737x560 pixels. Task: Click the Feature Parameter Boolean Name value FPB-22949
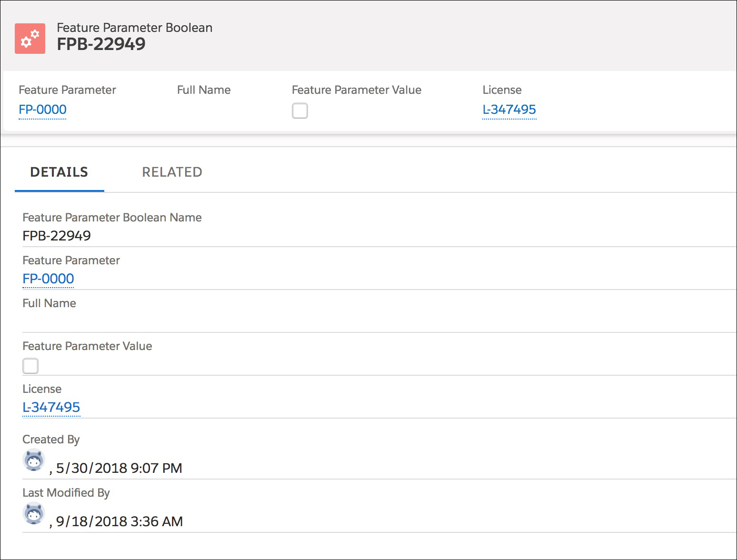coord(57,236)
